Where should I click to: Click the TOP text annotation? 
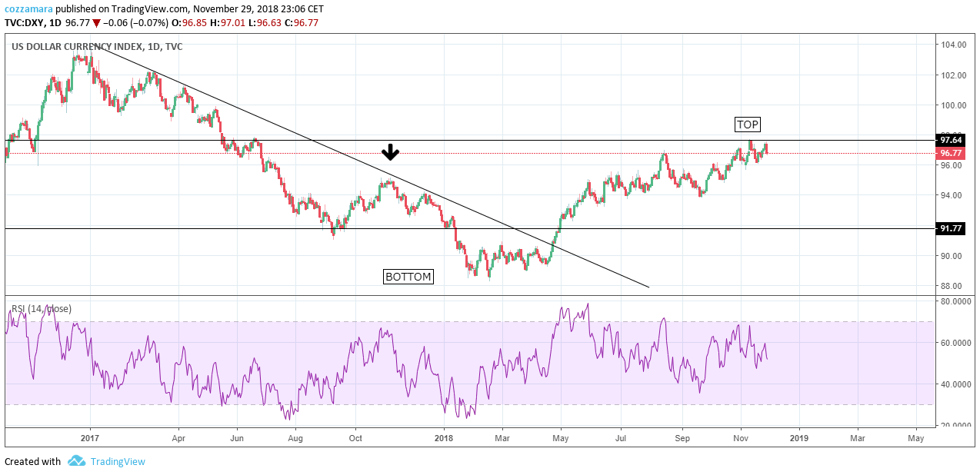pos(748,125)
